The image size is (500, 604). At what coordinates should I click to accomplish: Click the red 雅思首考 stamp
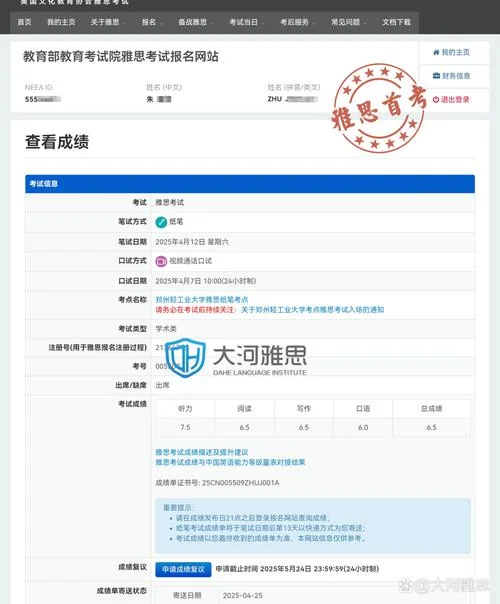(x=379, y=107)
